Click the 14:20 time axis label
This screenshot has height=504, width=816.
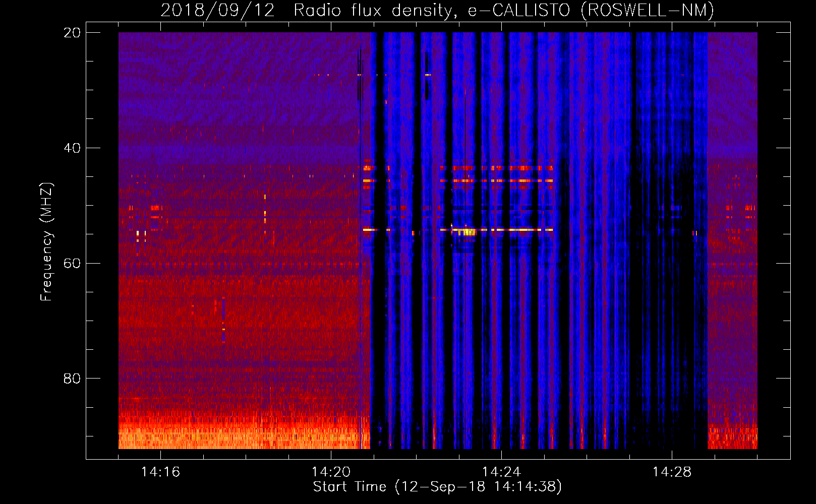(331, 472)
